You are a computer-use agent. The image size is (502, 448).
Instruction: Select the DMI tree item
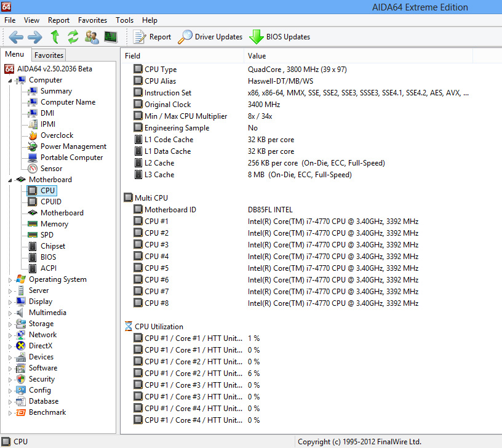[47, 113]
